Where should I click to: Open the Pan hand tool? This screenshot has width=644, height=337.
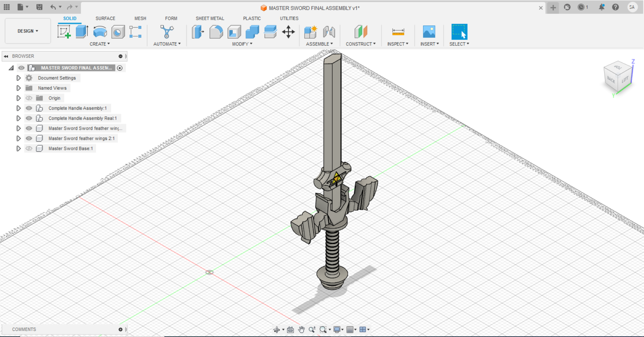coord(301,330)
